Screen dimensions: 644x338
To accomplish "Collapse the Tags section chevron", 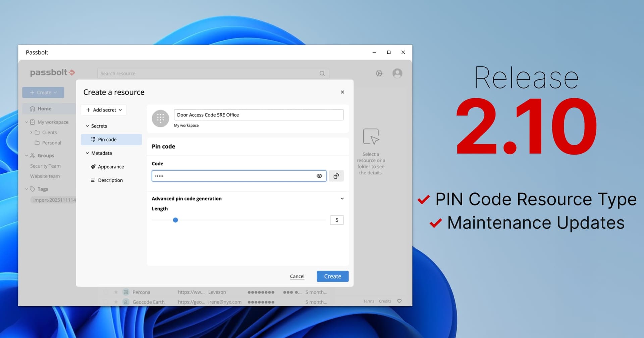I will point(26,189).
